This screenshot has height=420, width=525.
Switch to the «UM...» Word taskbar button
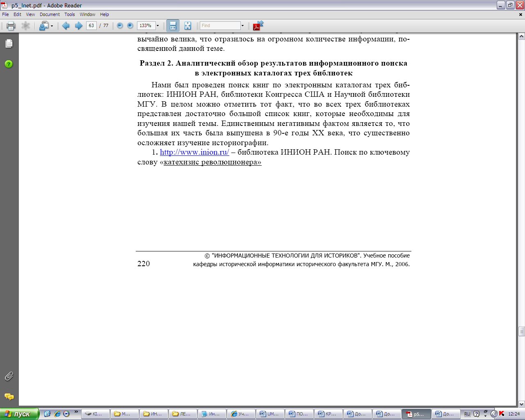[x=270, y=414]
